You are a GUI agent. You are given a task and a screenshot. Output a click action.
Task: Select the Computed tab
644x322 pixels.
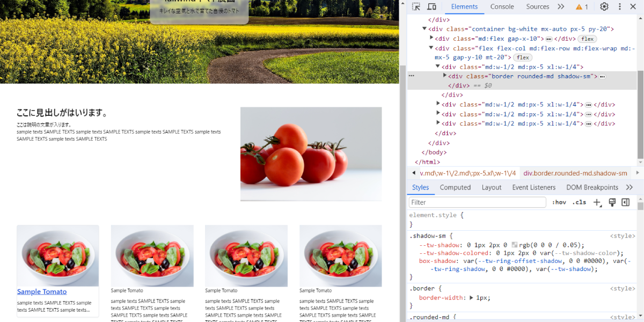pos(455,187)
